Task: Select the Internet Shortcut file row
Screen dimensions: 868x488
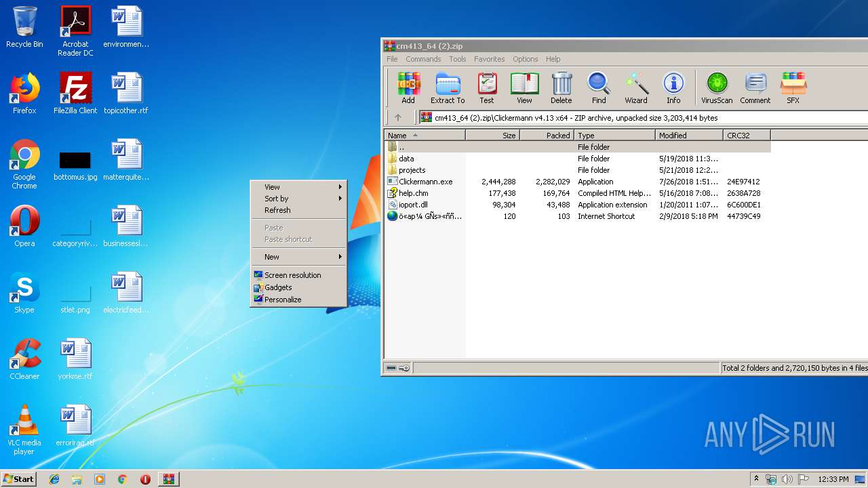Action: [578, 216]
